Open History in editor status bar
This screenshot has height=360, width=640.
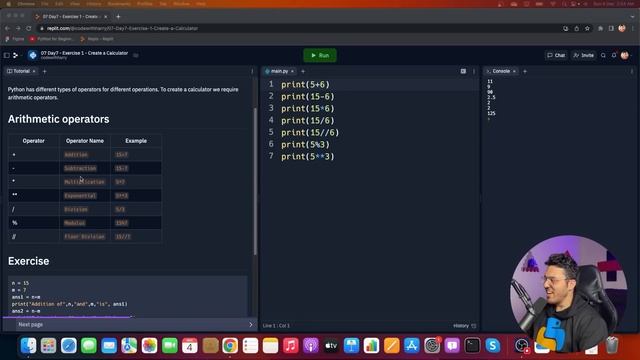tap(464, 326)
